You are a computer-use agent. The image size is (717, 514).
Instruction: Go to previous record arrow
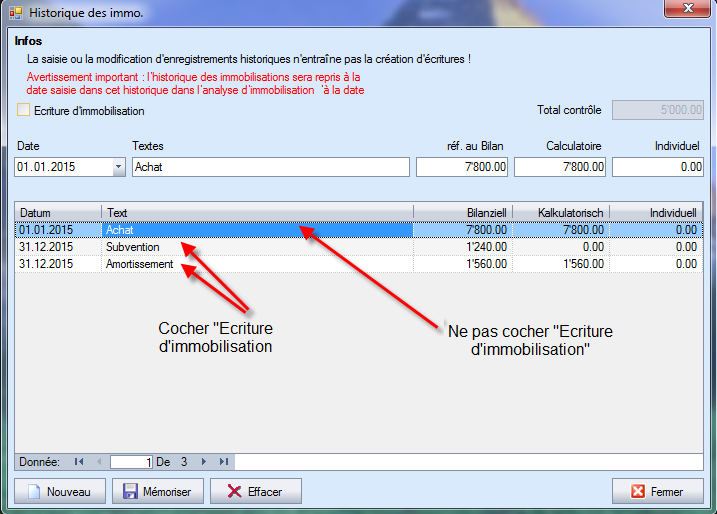tap(99, 462)
